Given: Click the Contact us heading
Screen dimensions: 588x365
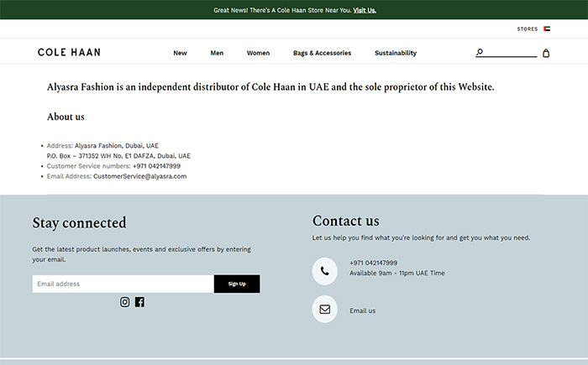Looking at the screenshot, I should tap(346, 221).
